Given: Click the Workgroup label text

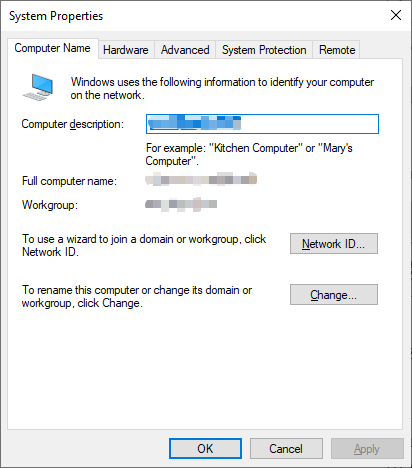Looking at the screenshot, I should 50,205.
